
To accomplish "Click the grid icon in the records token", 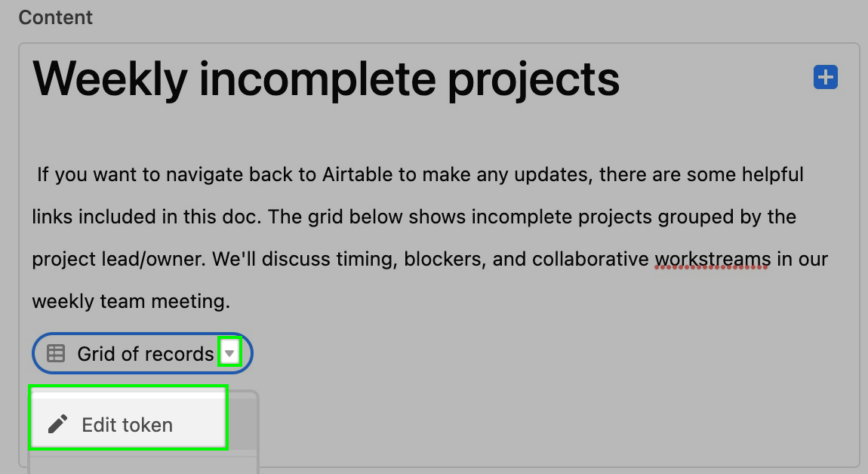I will pos(56,353).
